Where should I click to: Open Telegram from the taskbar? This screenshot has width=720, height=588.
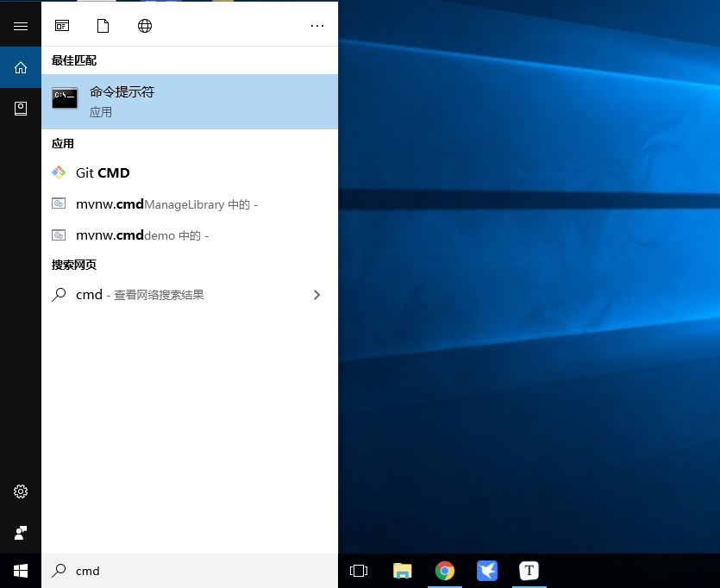487,571
